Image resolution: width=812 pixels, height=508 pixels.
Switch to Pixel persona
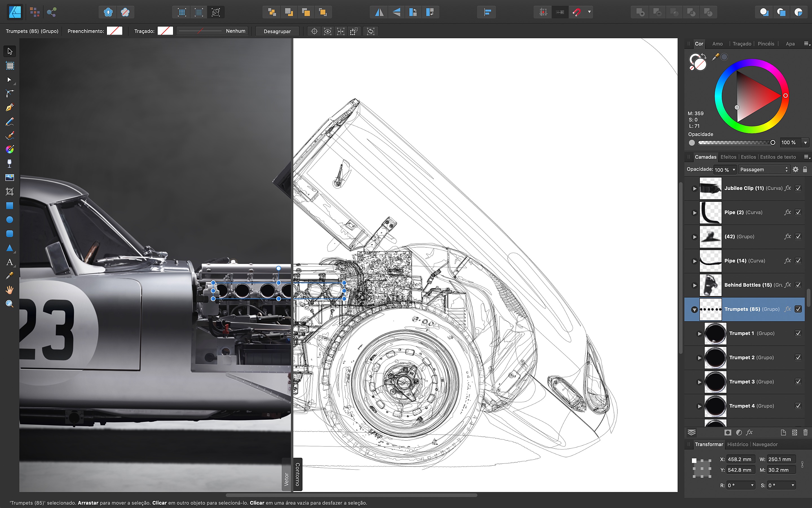coord(35,12)
